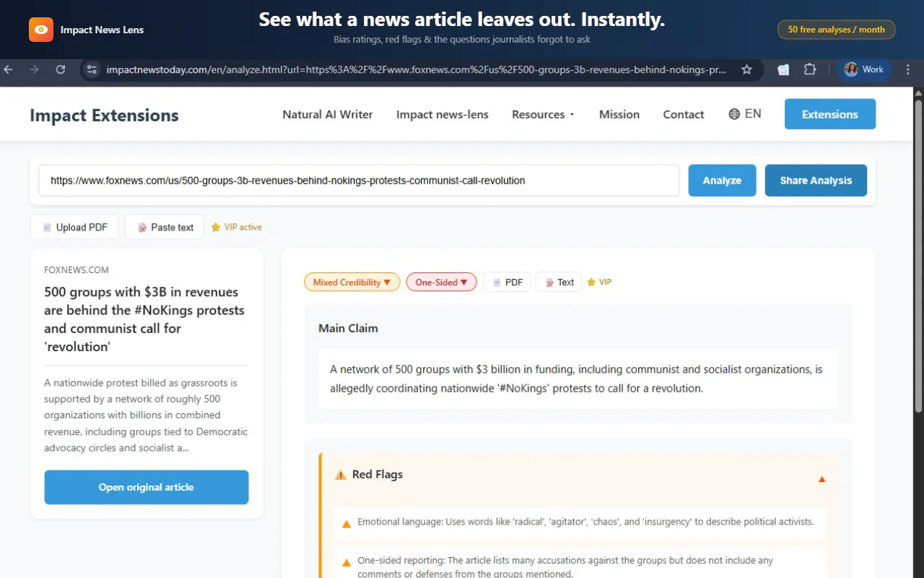Click the Analyze button
This screenshot has height=578, width=924.
coord(722,181)
